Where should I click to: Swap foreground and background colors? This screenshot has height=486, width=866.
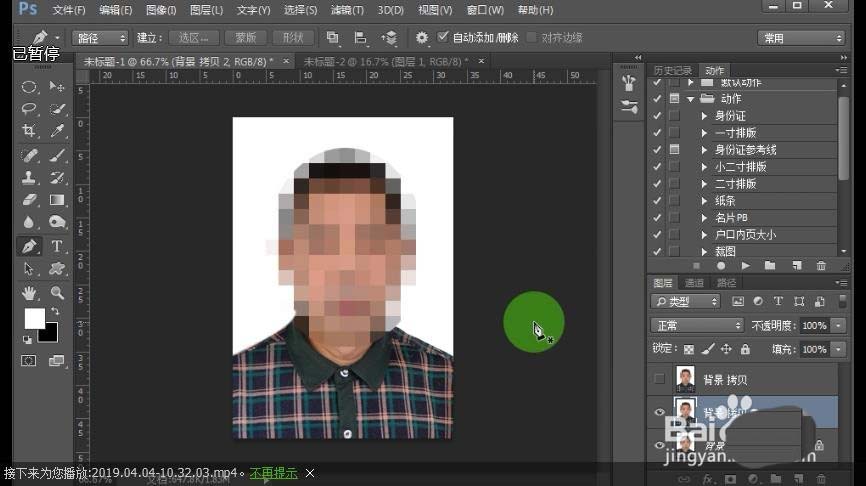pyautogui.click(x=55, y=312)
